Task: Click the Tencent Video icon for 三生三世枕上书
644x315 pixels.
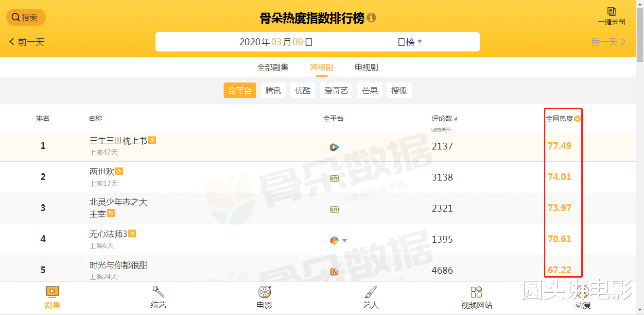Action: point(334,147)
